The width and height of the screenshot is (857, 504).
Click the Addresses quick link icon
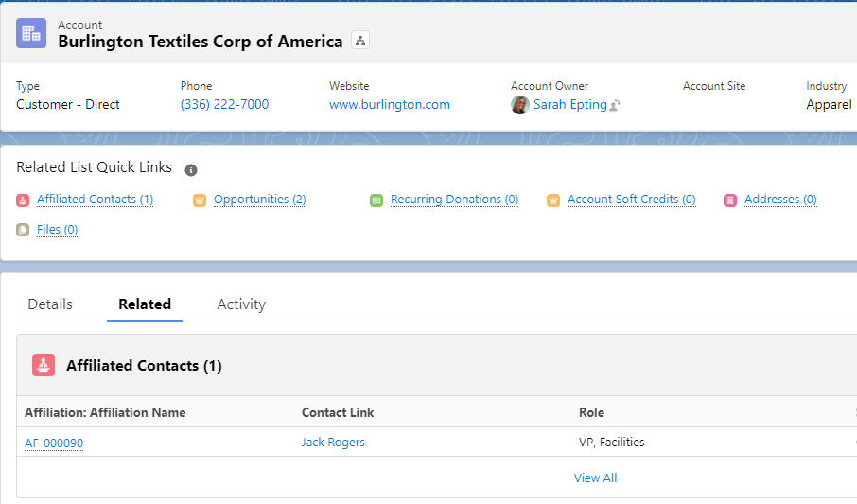point(730,200)
